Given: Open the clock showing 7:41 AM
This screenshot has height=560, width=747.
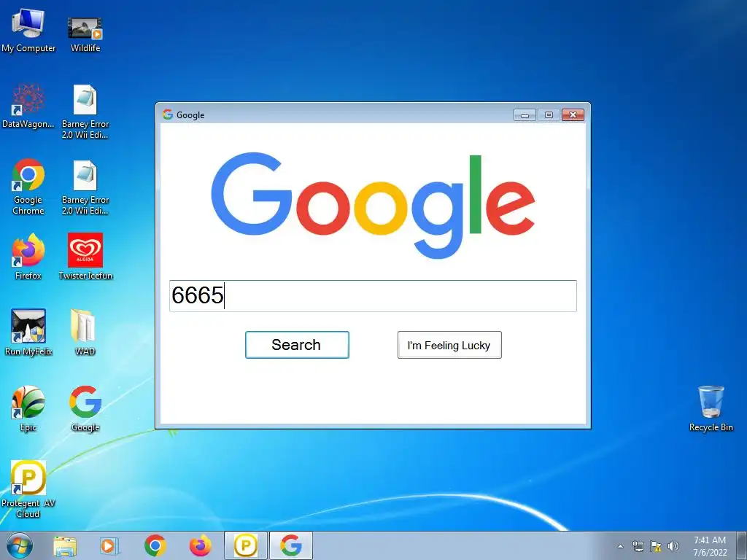Looking at the screenshot, I should 710,546.
